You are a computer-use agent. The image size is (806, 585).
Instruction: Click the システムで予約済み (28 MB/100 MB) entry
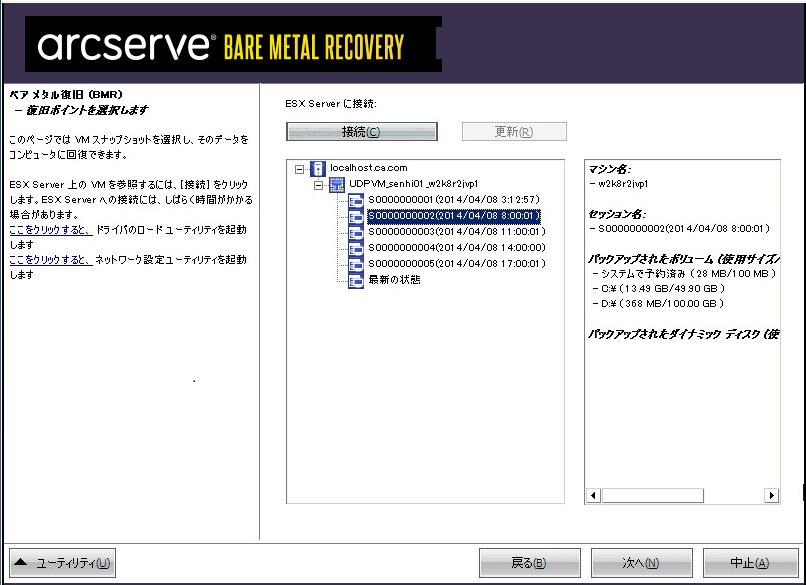click(688, 273)
